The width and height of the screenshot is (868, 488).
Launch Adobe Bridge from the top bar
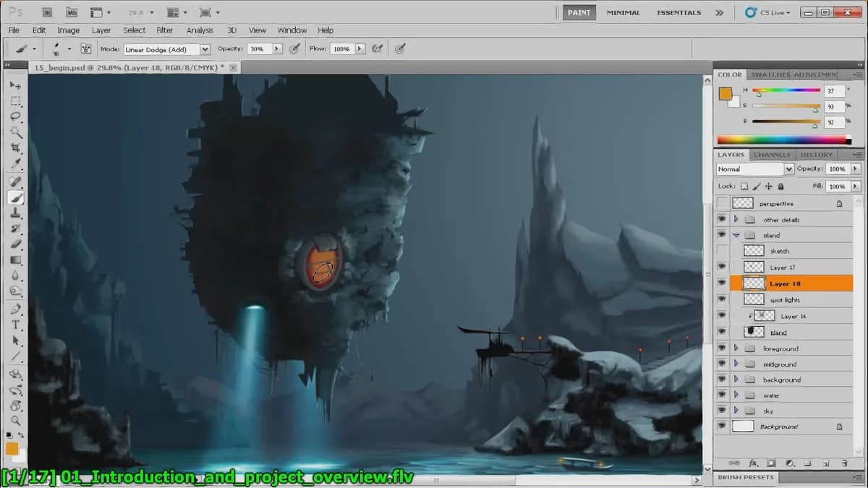[48, 12]
